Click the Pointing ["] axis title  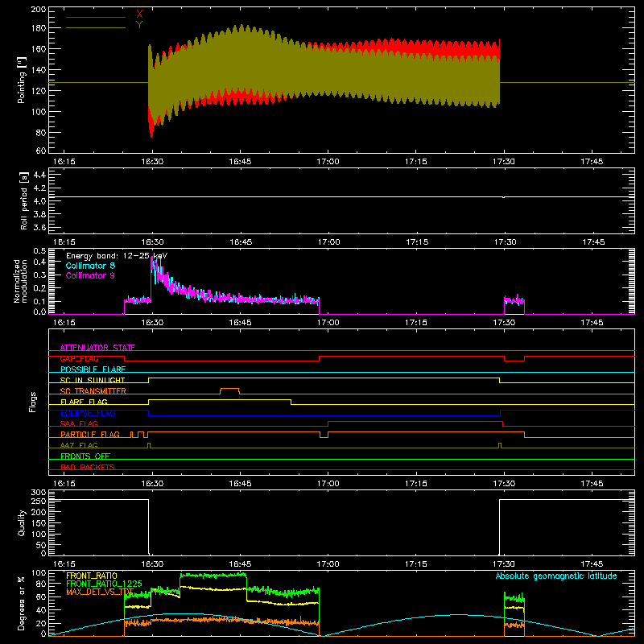click(x=22, y=80)
